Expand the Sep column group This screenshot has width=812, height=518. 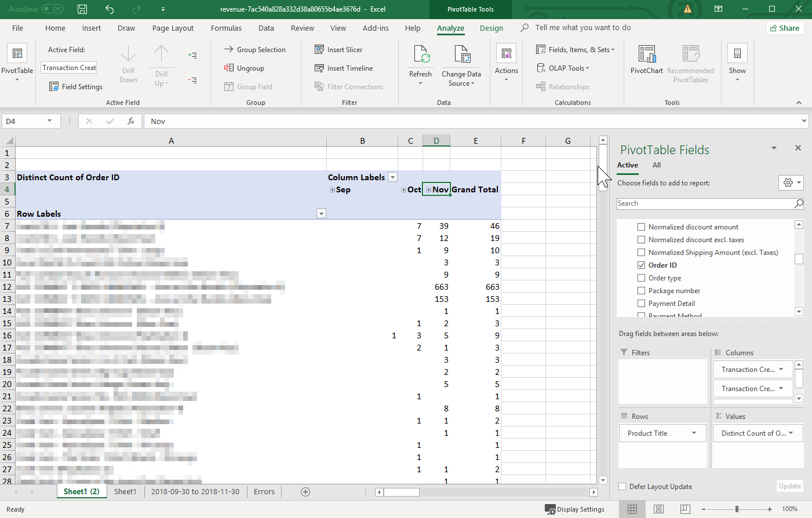333,190
